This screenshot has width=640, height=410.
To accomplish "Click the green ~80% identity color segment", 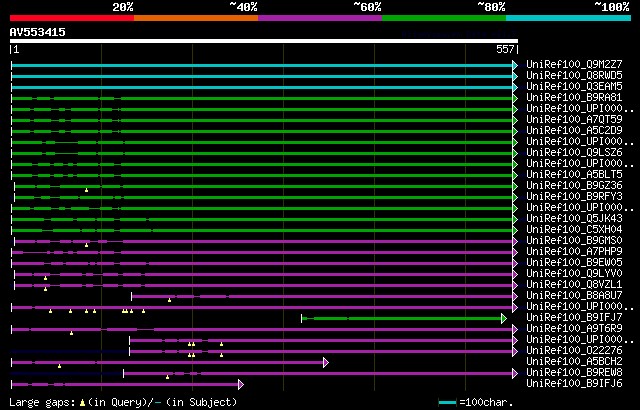I will [x=444, y=18].
